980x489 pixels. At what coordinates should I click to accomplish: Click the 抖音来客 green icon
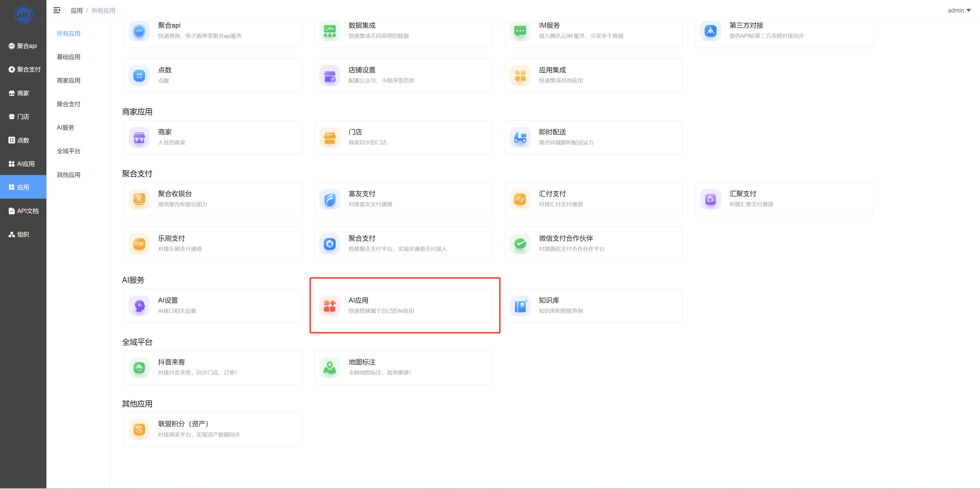pyautogui.click(x=139, y=367)
